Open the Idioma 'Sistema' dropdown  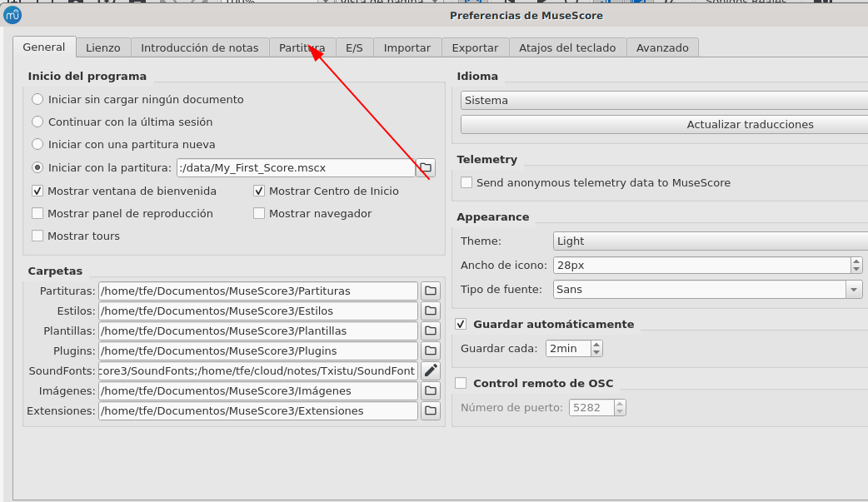pos(664,100)
